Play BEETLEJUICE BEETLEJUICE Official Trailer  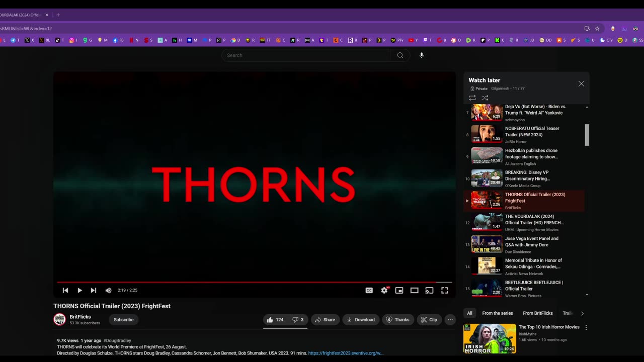point(524,288)
